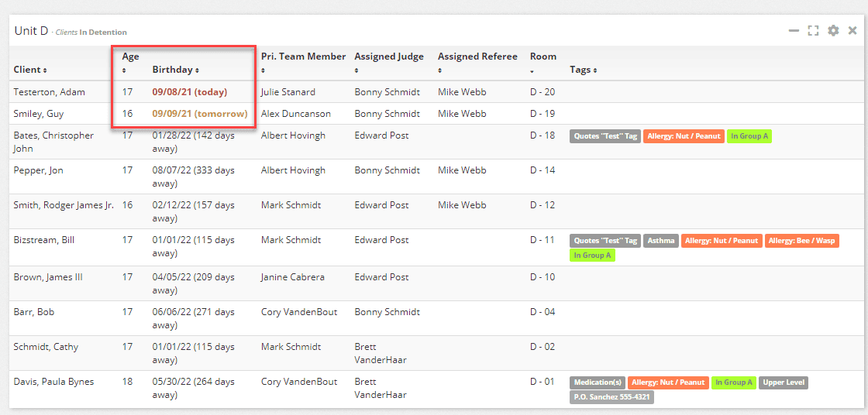Click Upper Level tag on Davis row
Image resolution: width=868 pixels, height=415 pixels.
coord(784,382)
